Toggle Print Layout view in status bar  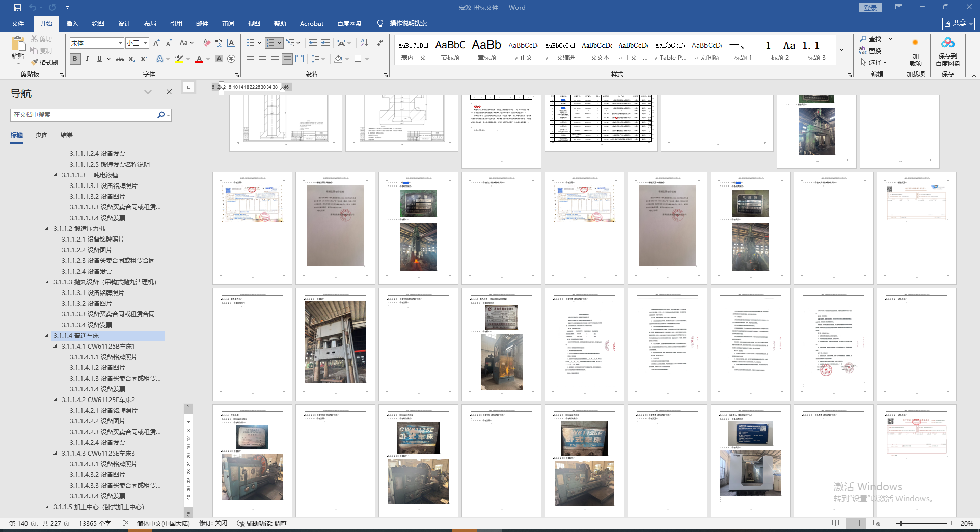click(856, 523)
